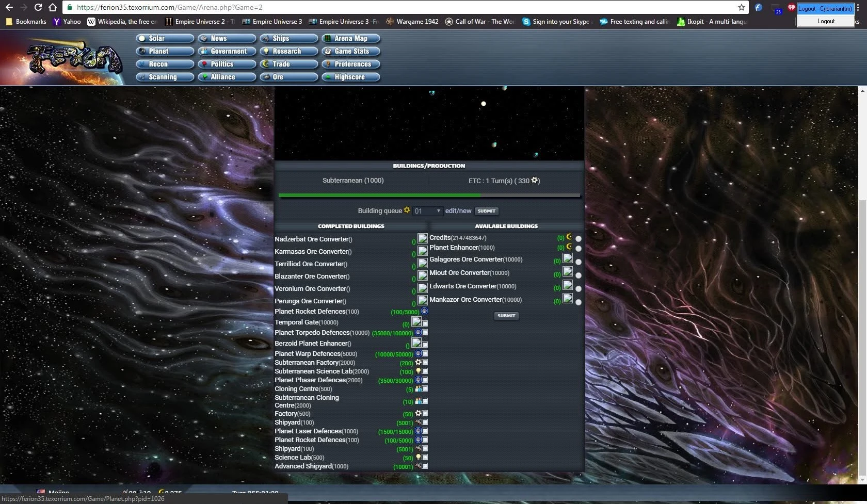Submit the building queue selection
867x504 pixels.
[x=486, y=211]
